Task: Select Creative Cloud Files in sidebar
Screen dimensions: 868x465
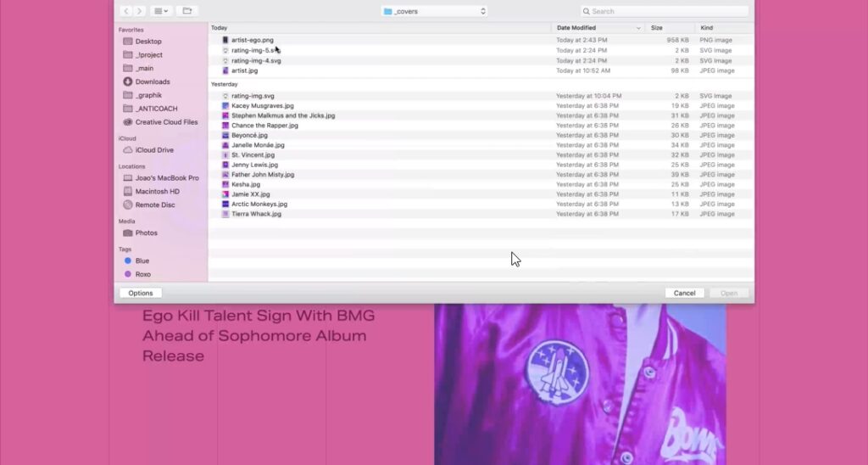Action: [x=166, y=122]
